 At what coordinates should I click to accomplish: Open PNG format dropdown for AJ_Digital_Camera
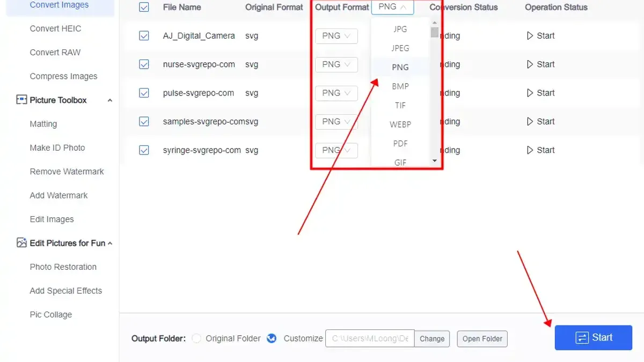point(336,36)
